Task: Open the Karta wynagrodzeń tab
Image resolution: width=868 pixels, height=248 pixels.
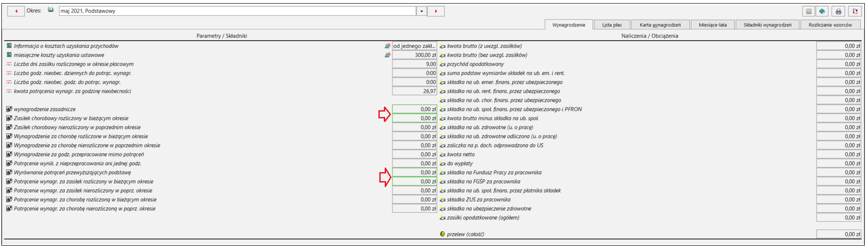Action: click(x=660, y=25)
